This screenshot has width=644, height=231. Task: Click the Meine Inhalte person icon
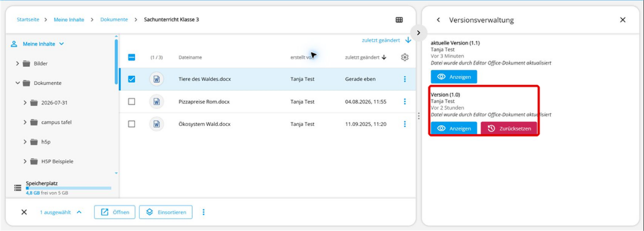point(14,44)
